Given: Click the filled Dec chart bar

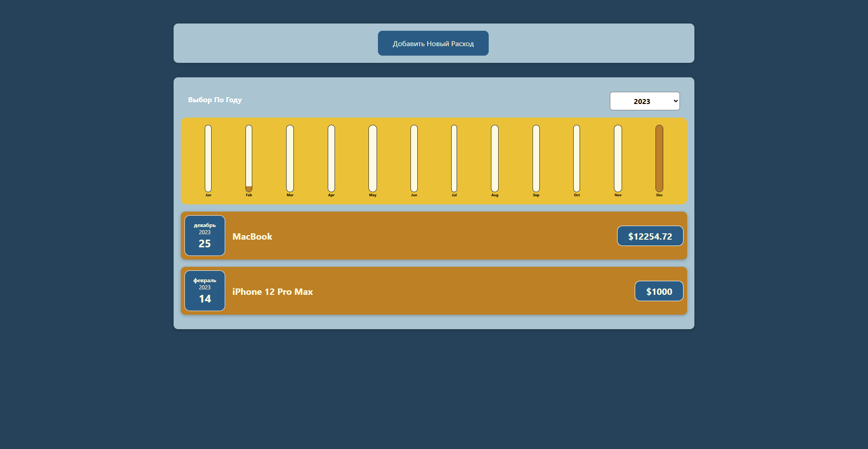Looking at the screenshot, I should tap(659, 158).
